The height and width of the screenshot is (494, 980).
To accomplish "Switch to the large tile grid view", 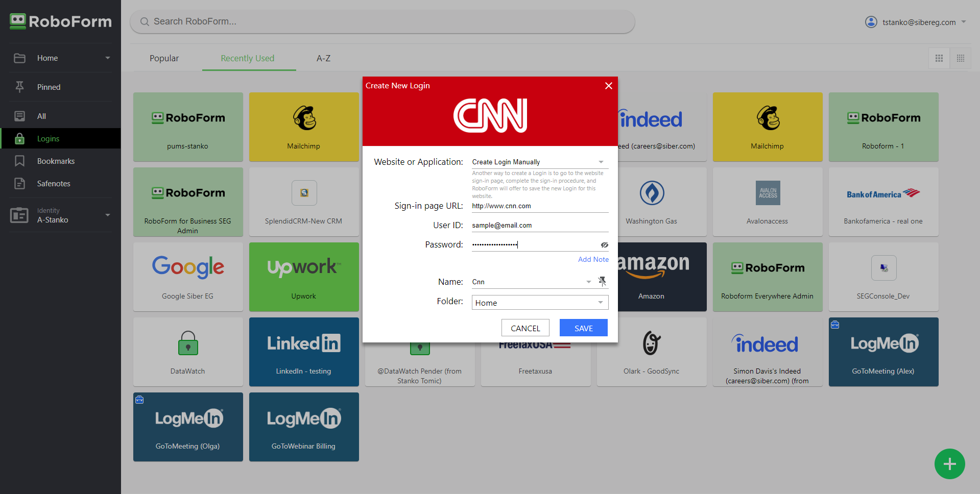I will click(938, 58).
